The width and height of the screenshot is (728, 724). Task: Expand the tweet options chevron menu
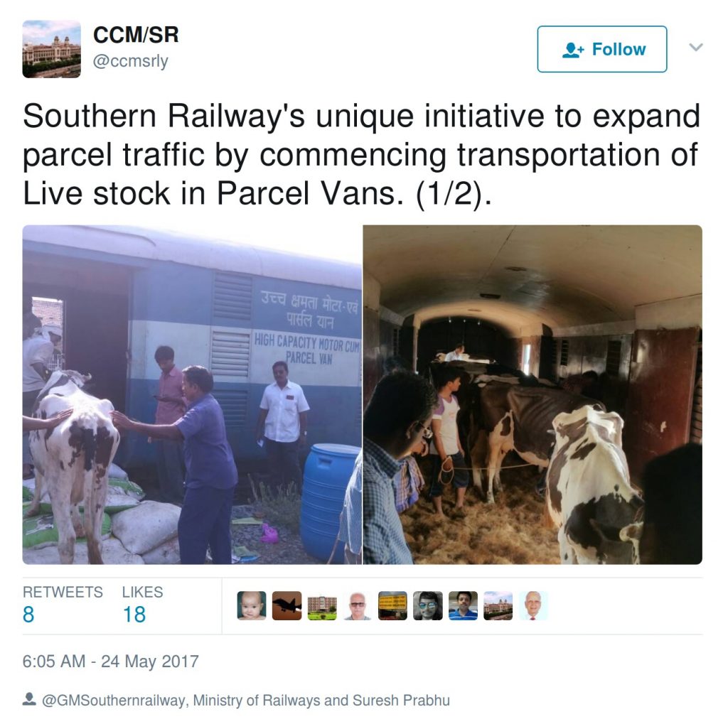695,48
